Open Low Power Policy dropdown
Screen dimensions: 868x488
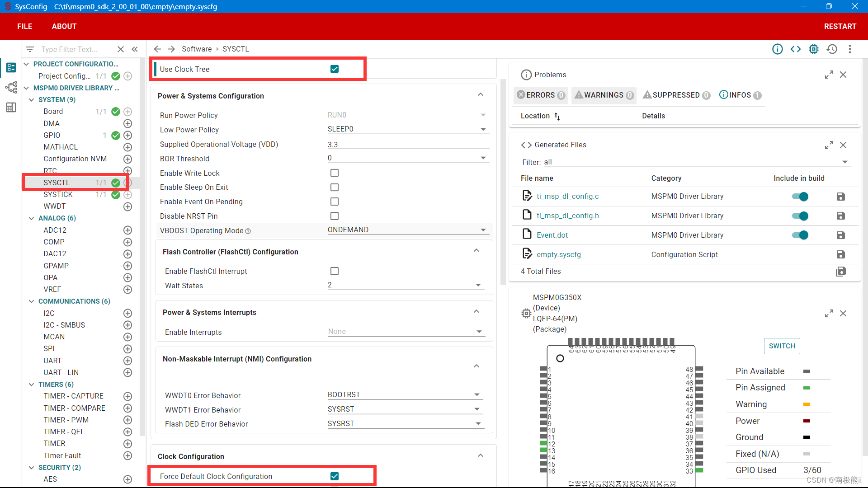pos(408,129)
